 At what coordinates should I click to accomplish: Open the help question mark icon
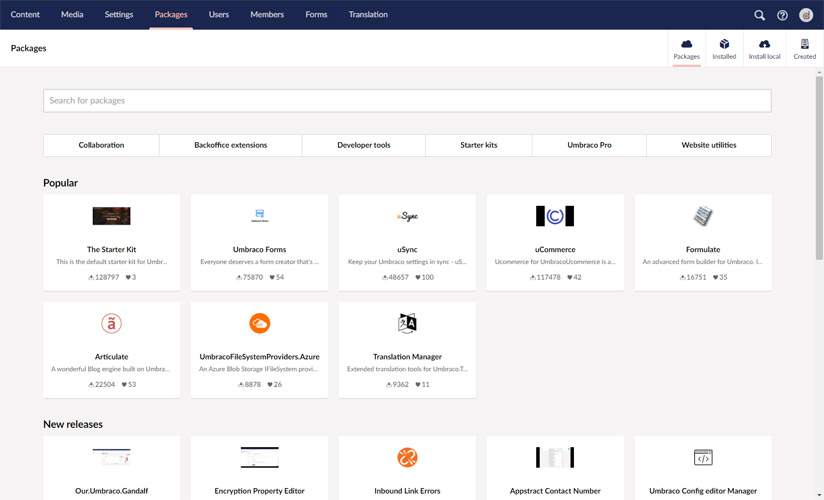pyautogui.click(x=782, y=15)
